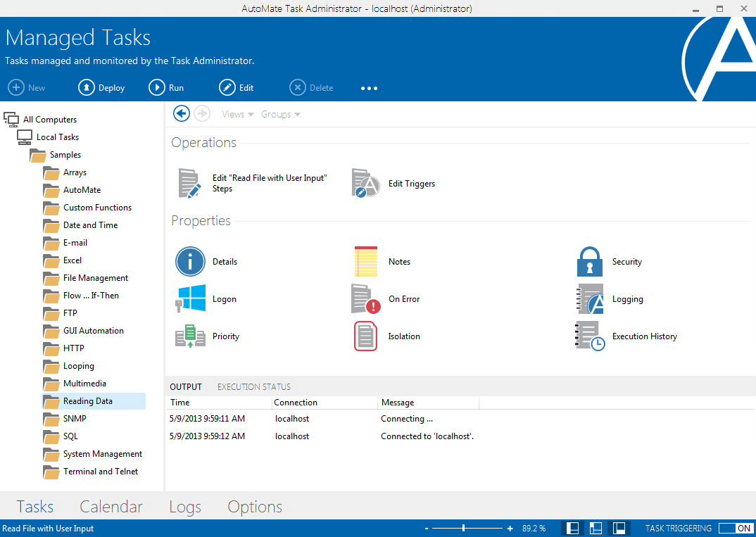The image size is (756, 537).
Task: Open the Execution History panel
Action: tap(589, 336)
